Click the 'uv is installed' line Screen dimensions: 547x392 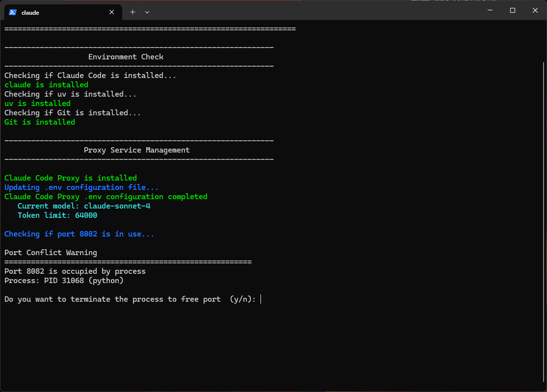(37, 104)
